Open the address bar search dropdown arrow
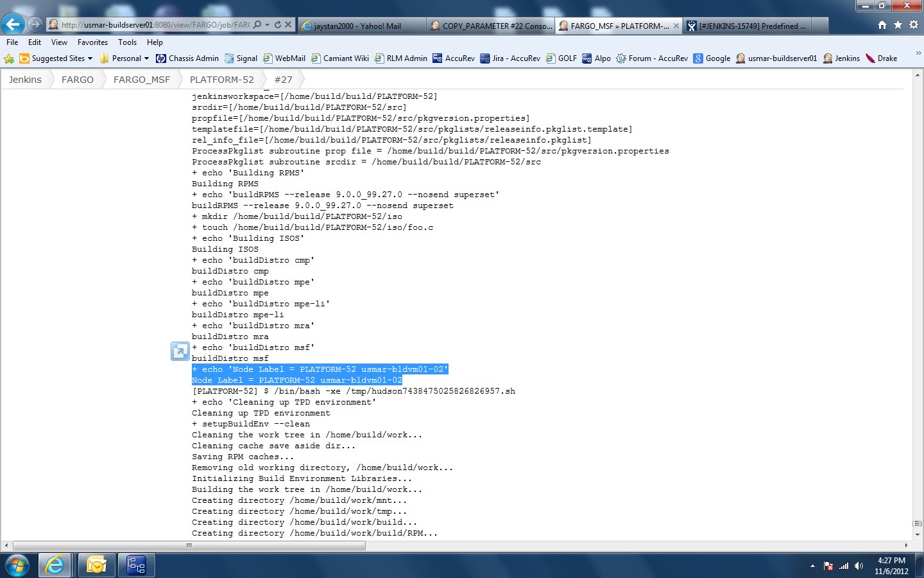This screenshot has width=924, height=578. [267, 24]
